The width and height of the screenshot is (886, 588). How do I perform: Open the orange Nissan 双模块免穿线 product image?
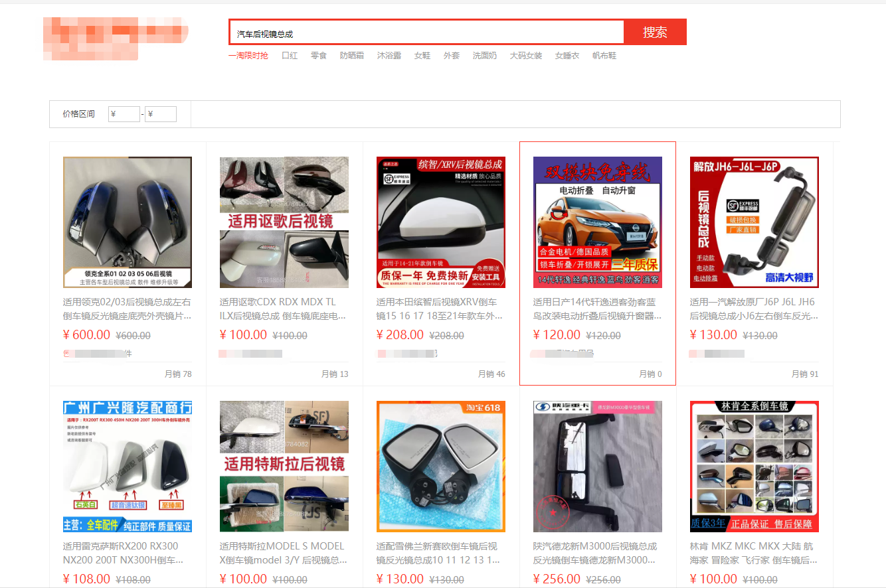coord(598,222)
